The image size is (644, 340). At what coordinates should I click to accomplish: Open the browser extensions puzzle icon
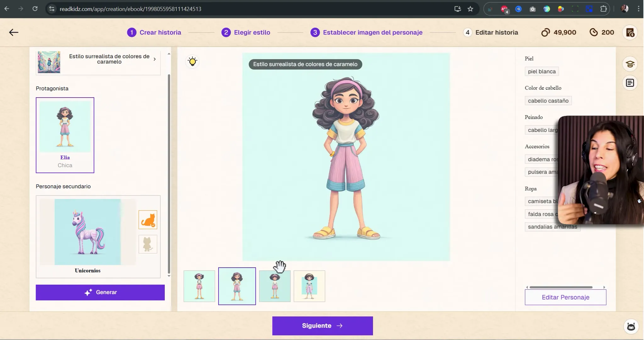pos(603,8)
